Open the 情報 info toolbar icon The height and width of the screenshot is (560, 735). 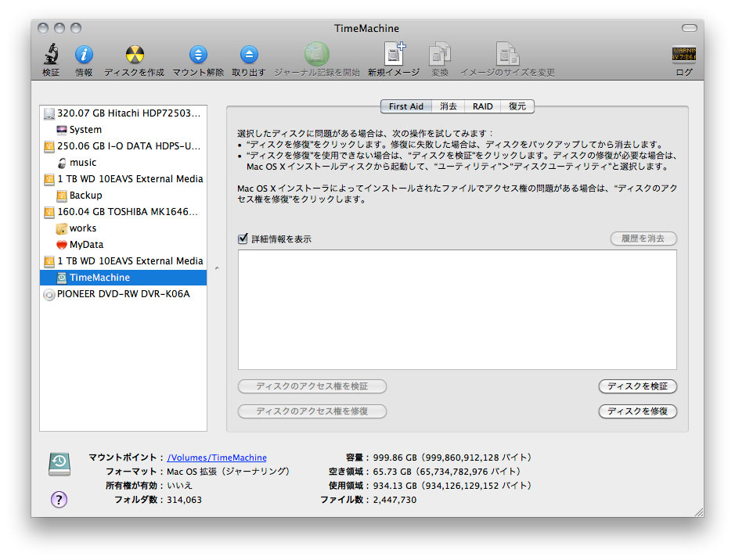[x=84, y=55]
